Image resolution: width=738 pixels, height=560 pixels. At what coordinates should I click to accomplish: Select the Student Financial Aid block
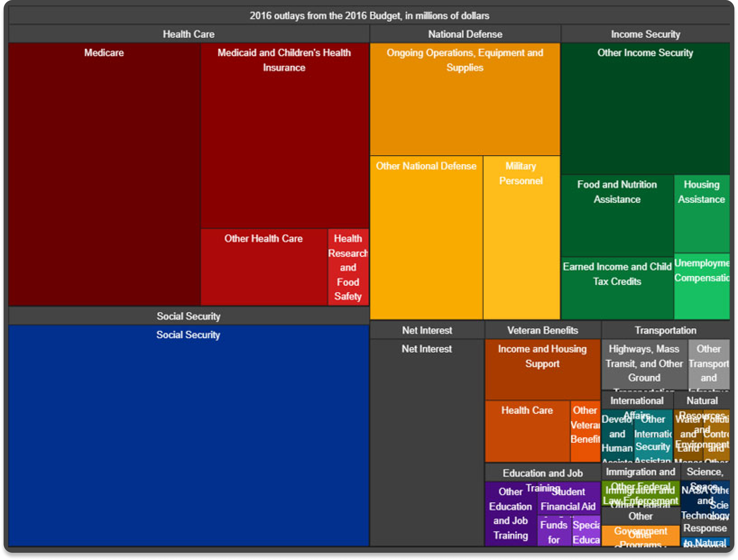tap(569, 499)
